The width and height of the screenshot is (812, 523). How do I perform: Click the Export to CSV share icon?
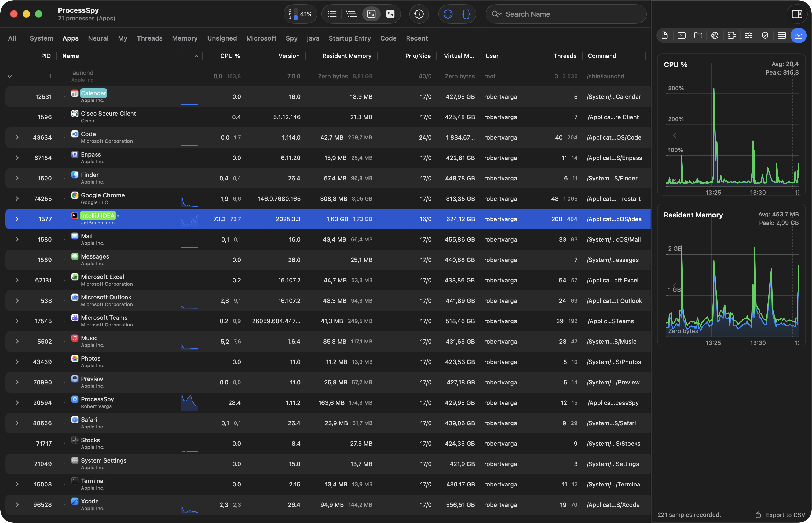click(x=758, y=514)
